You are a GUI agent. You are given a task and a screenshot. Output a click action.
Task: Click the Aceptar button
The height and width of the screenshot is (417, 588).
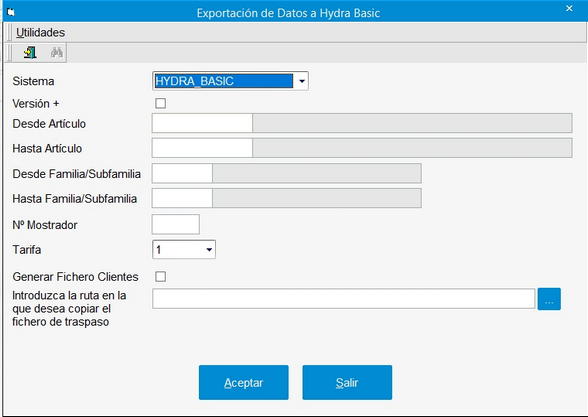pos(244,382)
